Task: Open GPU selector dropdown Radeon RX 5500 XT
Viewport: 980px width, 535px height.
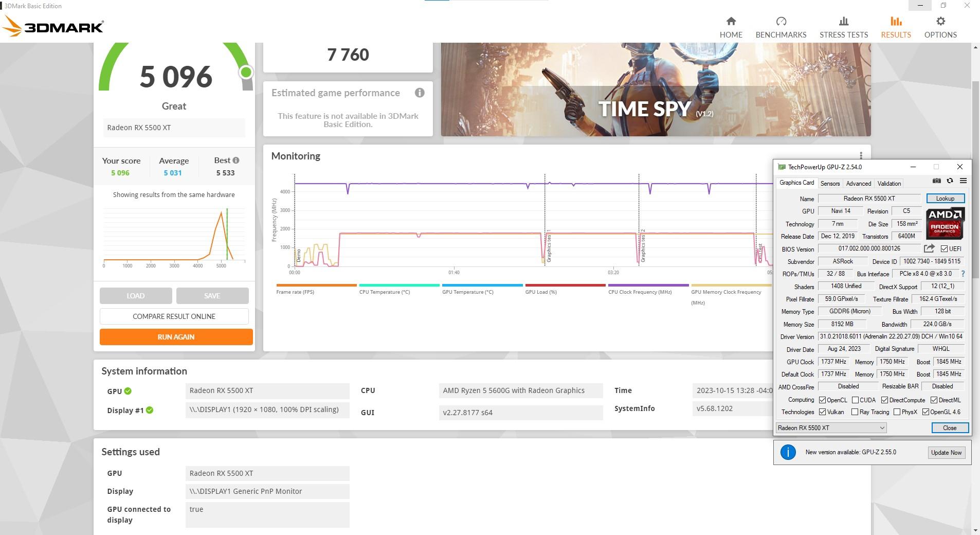Action: click(831, 428)
